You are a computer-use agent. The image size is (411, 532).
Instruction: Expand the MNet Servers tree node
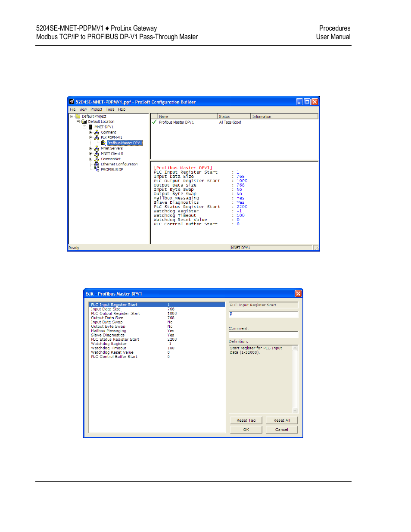[91, 148]
